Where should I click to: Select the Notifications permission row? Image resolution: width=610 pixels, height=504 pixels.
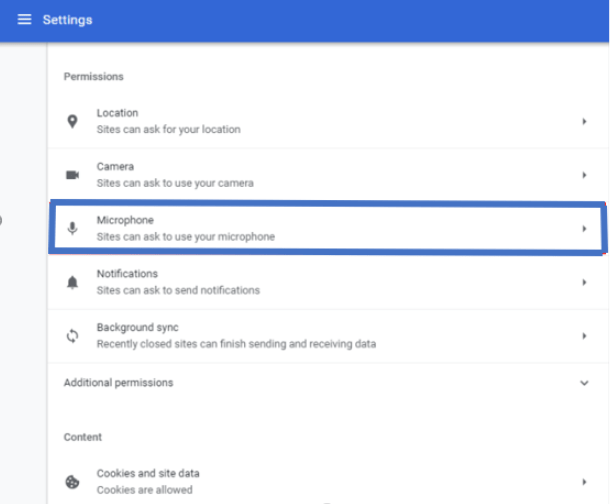pyautogui.click(x=328, y=282)
